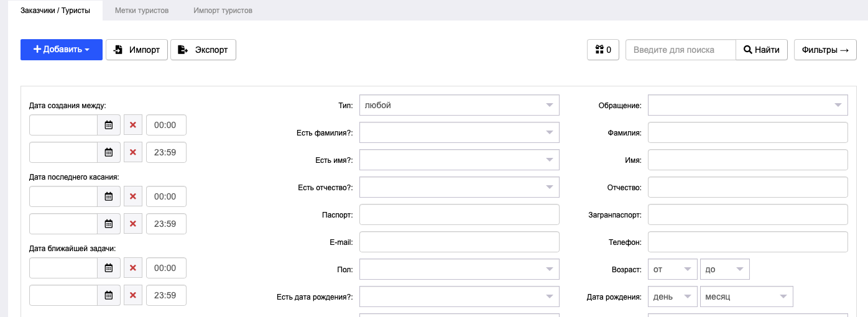Clear second last-touch date with red X
Image resolution: width=868 pixels, height=317 pixels.
pos(132,224)
